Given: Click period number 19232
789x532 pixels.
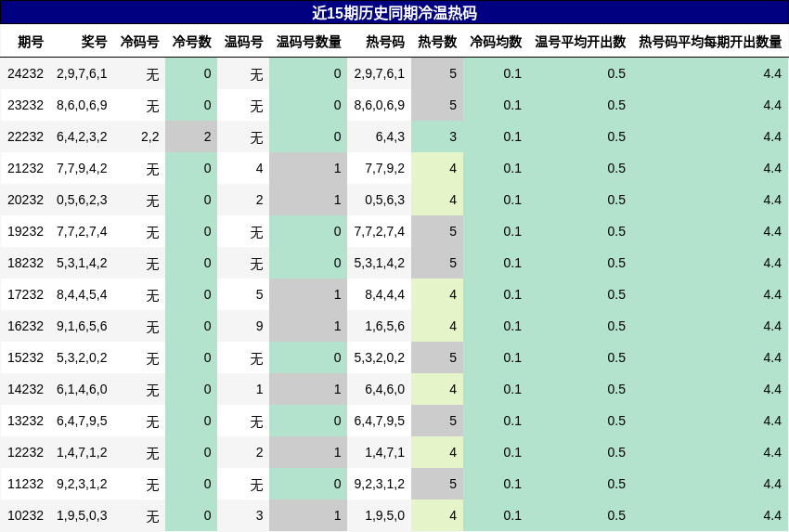Looking at the screenshot, I should [26, 231].
